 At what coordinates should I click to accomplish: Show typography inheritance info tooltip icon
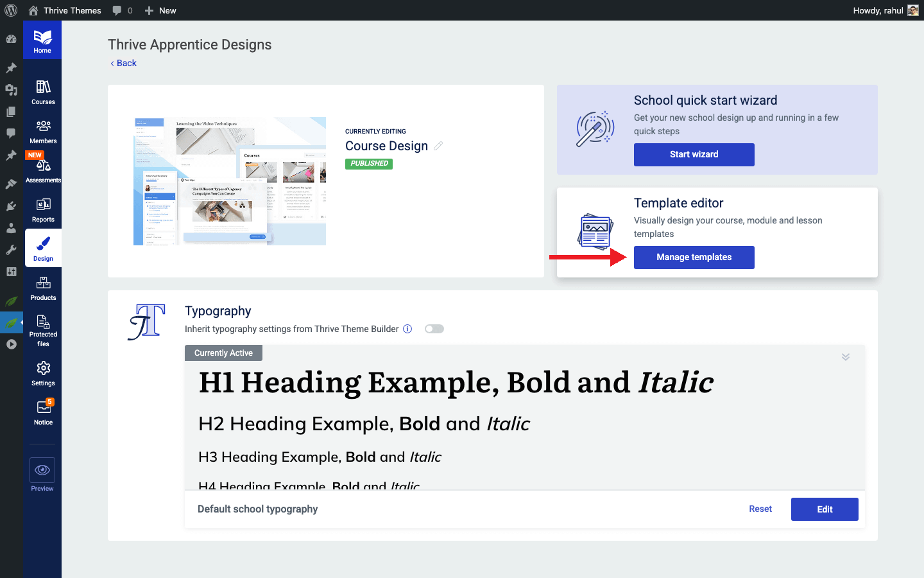[x=407, y=329]
